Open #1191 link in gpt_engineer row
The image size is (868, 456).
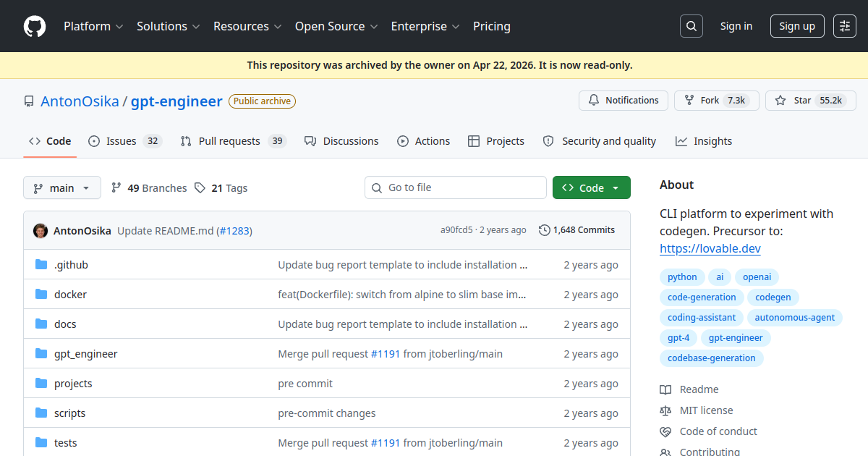[386, 354]
